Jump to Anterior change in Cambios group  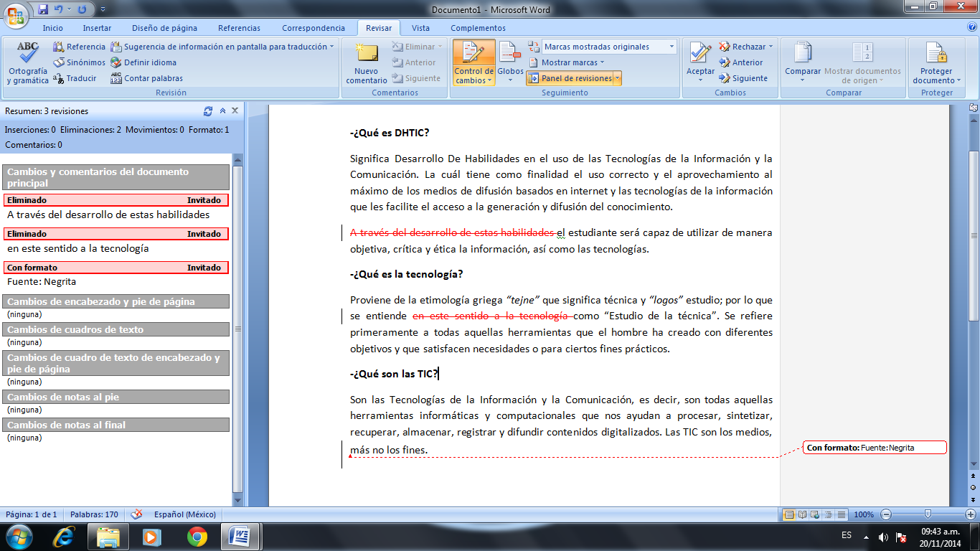(741, 62)
